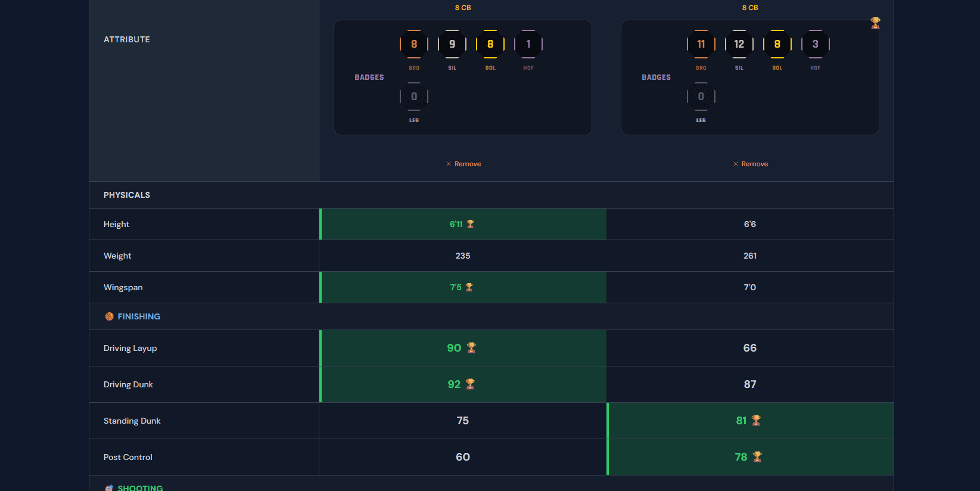Click the silver badge count 12 hexagon
The image size is (980, 491).
[x=739, y=44]
